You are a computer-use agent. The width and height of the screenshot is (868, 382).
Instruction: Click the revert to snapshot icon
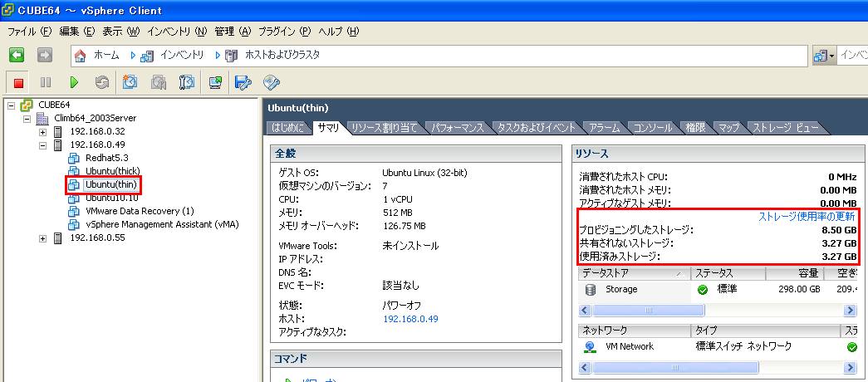click(159, 82)
